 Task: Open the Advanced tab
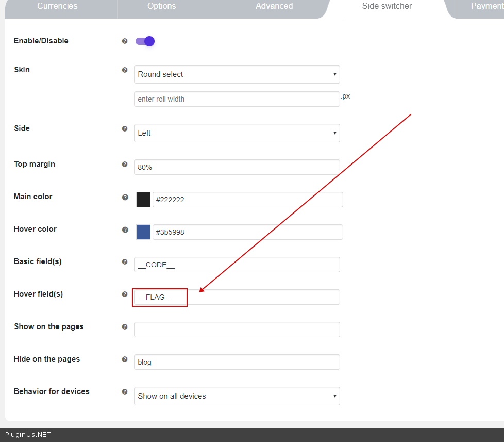tap(274, 6)
